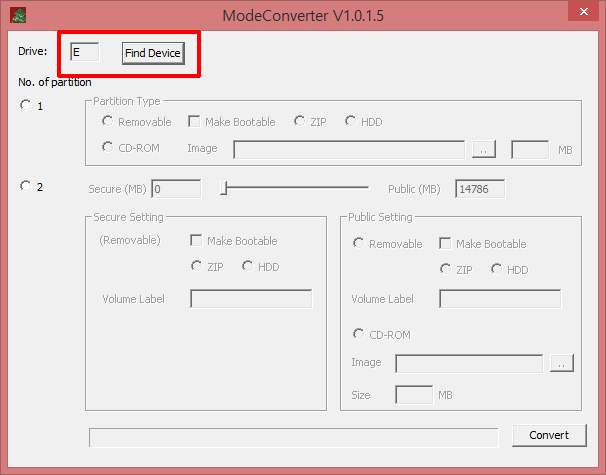
Task: Click the Secure/Public size slider handle
Action: [x=225, y=187]
